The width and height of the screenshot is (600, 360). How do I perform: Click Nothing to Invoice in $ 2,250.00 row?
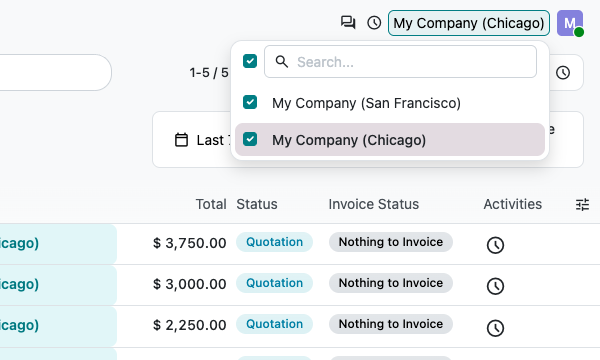click(x=391, y=324)
